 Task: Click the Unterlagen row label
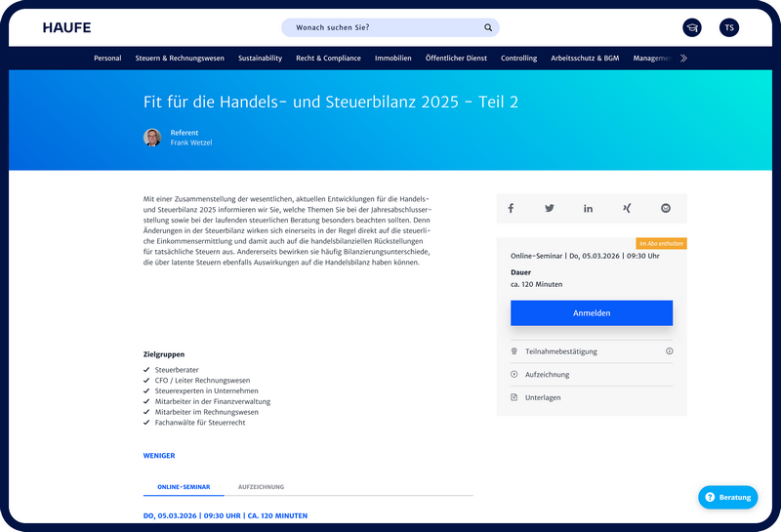click(543, 397)
